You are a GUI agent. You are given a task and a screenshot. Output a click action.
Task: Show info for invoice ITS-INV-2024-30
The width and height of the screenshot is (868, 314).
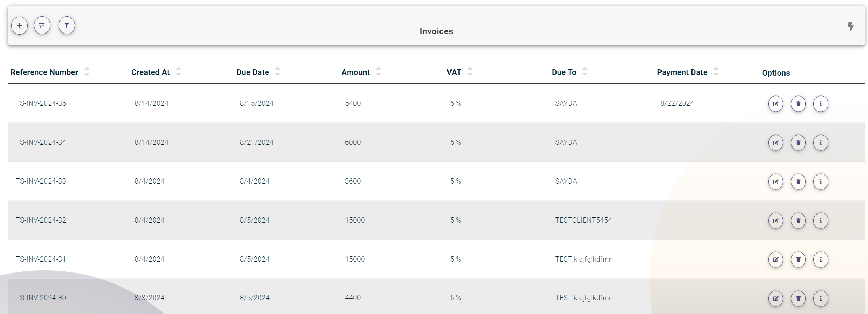[821, 299]
